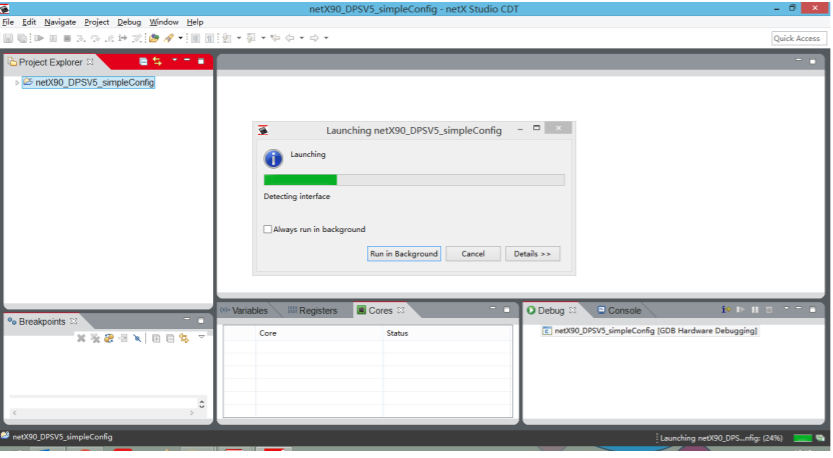The height and width of the screenshot is (458, 833).
Task: Click the Step Into icon in toolbar
Action: point(81,38)
